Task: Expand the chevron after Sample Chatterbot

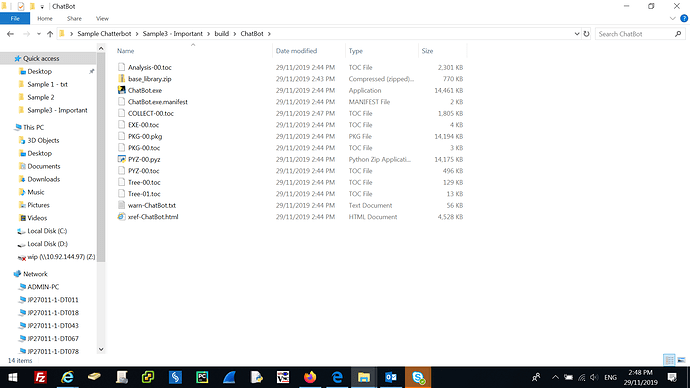Action: point(137,34)
